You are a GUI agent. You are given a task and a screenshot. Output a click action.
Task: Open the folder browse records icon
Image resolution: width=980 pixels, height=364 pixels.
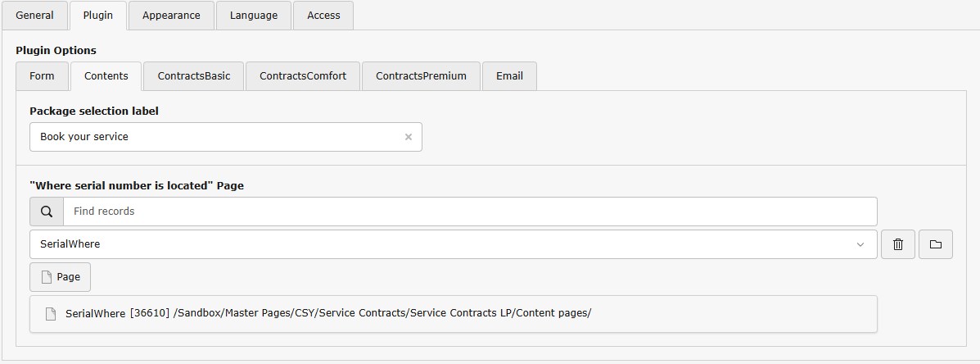click(x=936, y=244)
